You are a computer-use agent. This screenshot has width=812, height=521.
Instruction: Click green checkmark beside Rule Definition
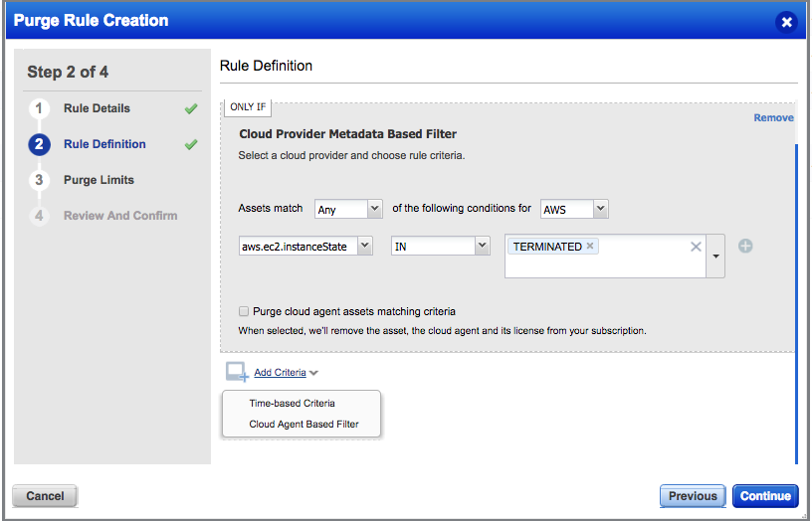[x=191, y=144]
